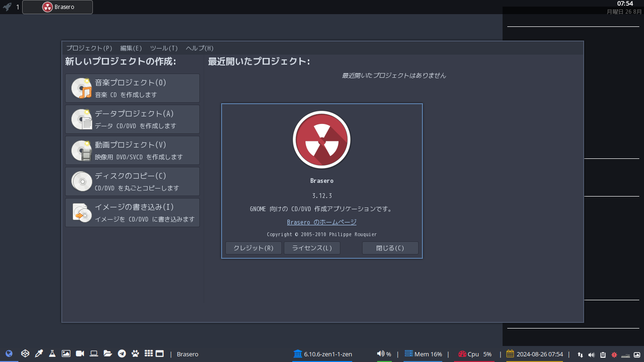Choose ディスクのコピー(C) to copy a disc
644x362 pixels.
pyautogui.click(x=132, y=181)
